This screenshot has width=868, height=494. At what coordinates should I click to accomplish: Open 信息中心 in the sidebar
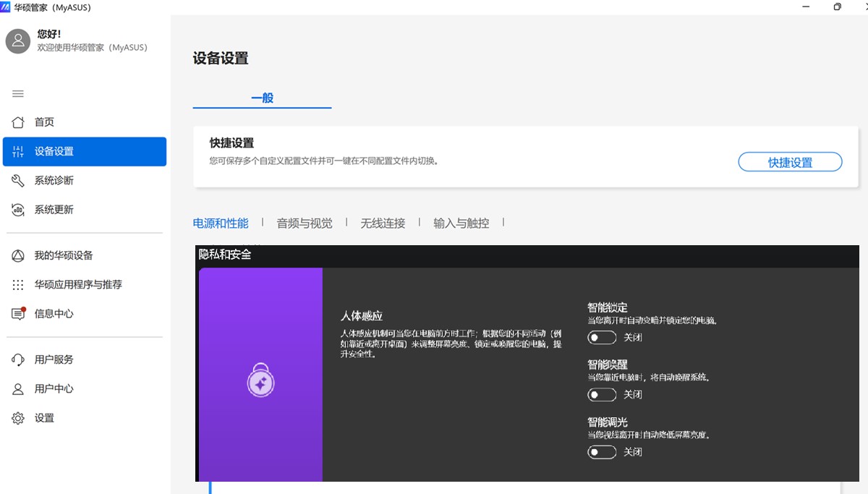click(x=85, y=314)
